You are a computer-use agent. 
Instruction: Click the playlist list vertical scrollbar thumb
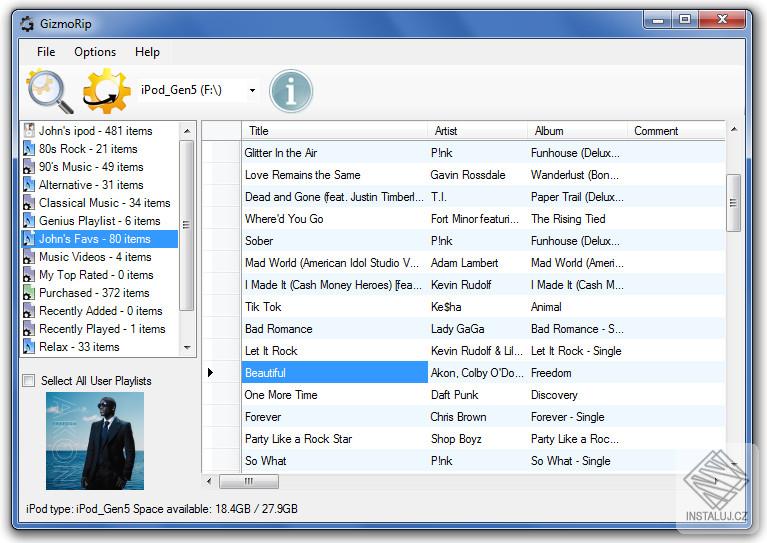coord(186,225)
